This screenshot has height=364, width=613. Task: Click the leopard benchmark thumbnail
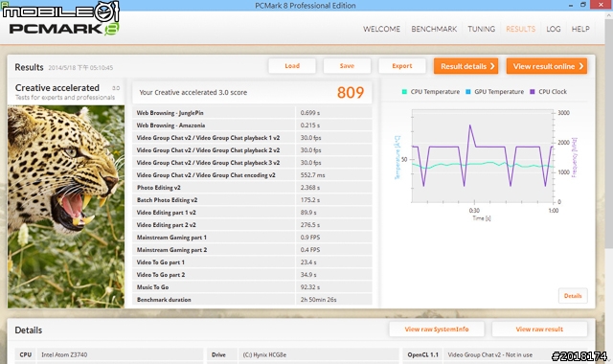[66, 207]
